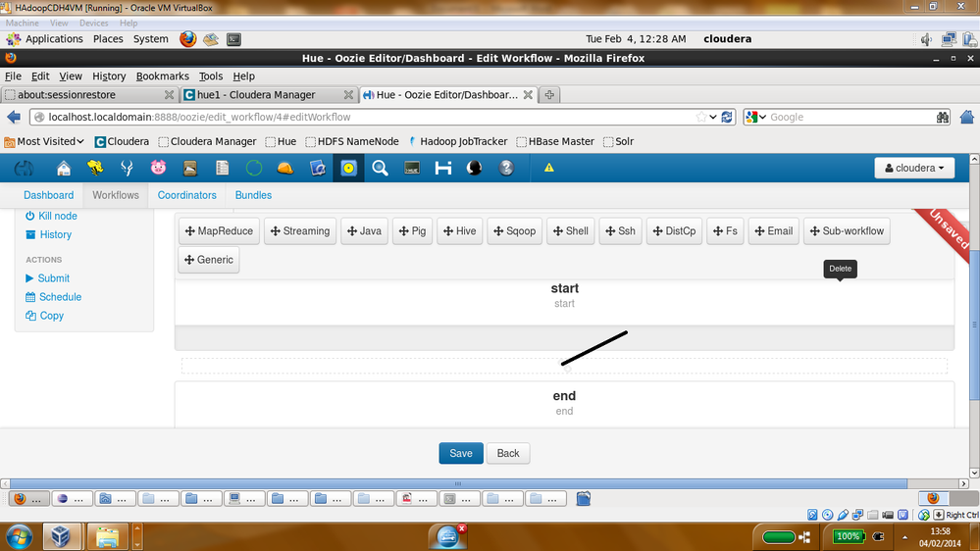Switch to the Bundles tab

pos(253,195)
